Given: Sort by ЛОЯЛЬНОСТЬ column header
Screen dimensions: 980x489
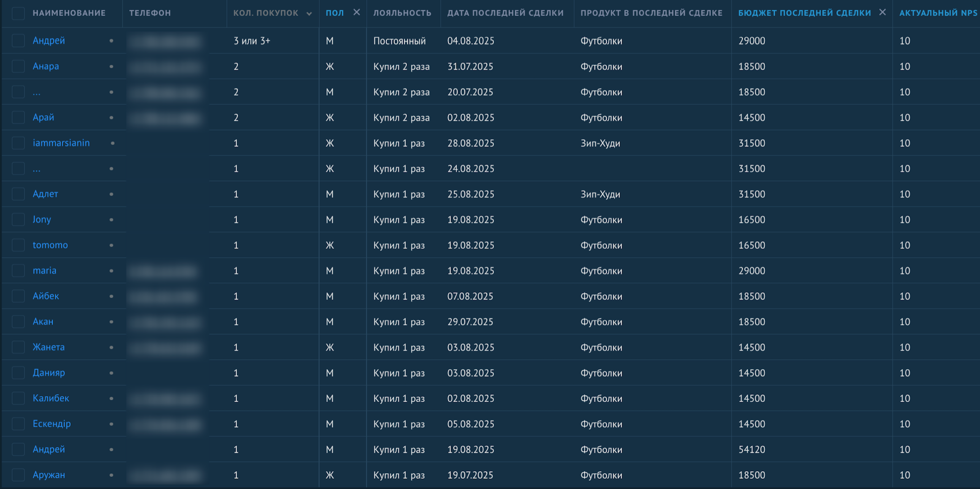Looking at the screenshot, I should click(402, 13).
